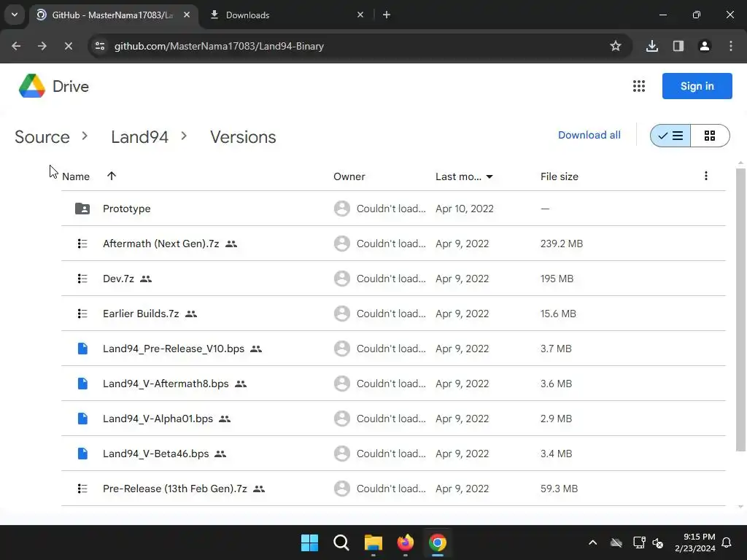Viewport: 747px width, 560px height.
Task: Open Chrome downloads toolbar icon
Action: pos(652,46)
